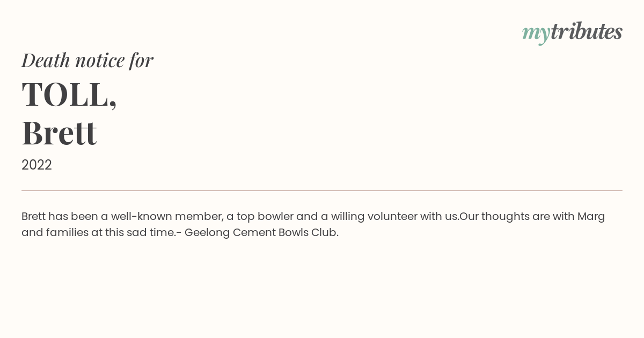Select the "Death notice for" heading

pos(87,60)
